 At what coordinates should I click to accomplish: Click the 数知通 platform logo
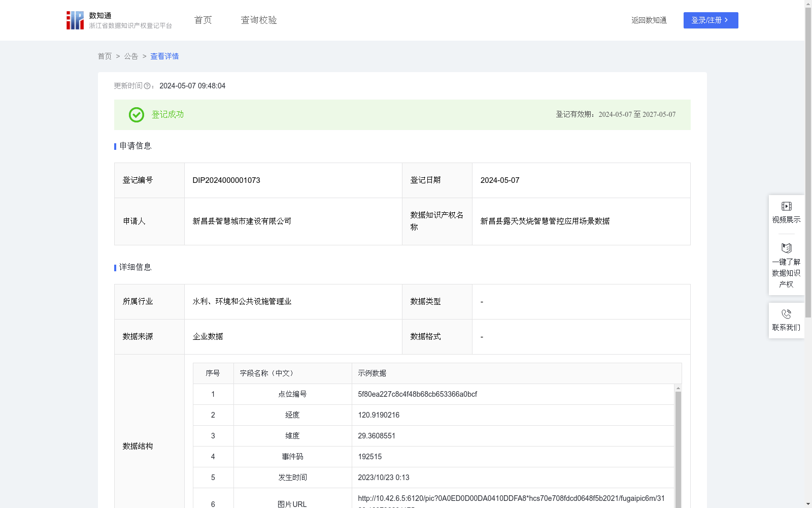pyautogui.click(x=75, y=20)
